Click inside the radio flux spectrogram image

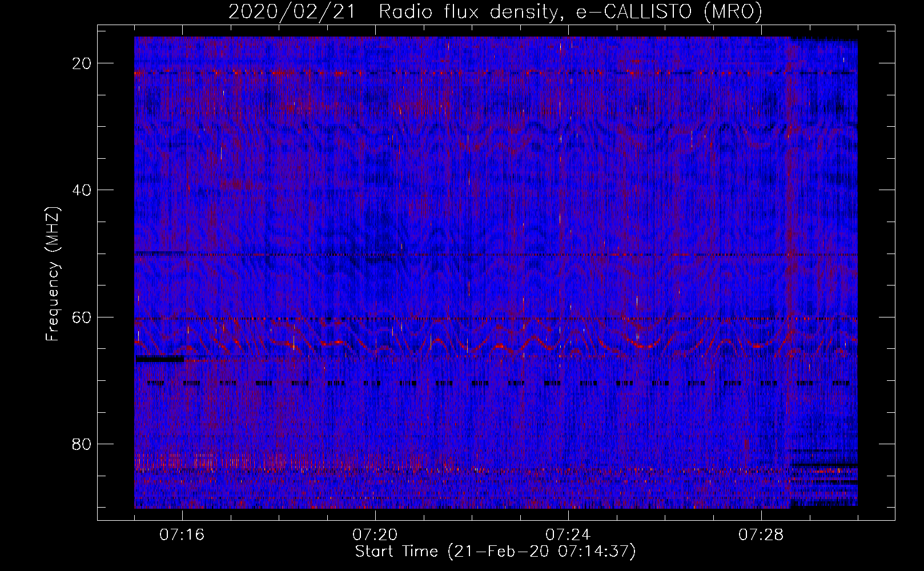(x=496, y=272)
